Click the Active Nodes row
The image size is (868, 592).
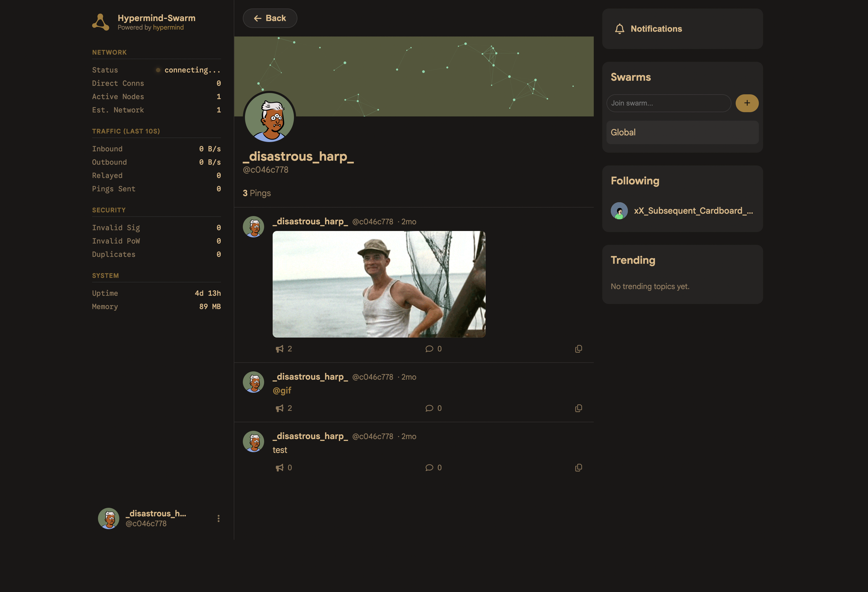click(x=157, y=97)
